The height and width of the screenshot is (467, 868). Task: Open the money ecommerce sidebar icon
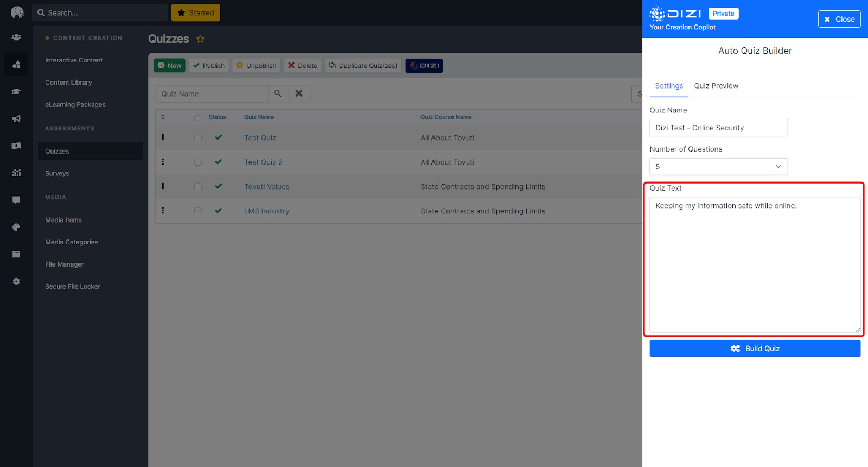(x=16, y=146)
